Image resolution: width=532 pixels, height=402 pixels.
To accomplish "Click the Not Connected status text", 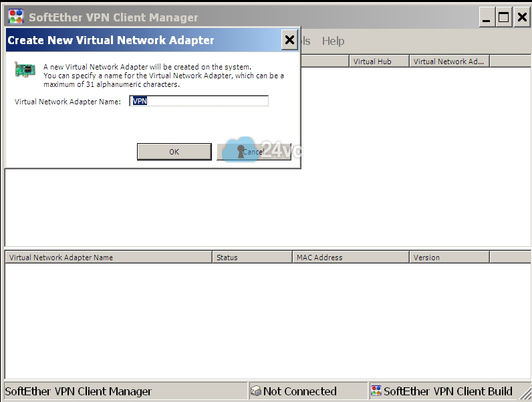I will (x=300, y=391).
